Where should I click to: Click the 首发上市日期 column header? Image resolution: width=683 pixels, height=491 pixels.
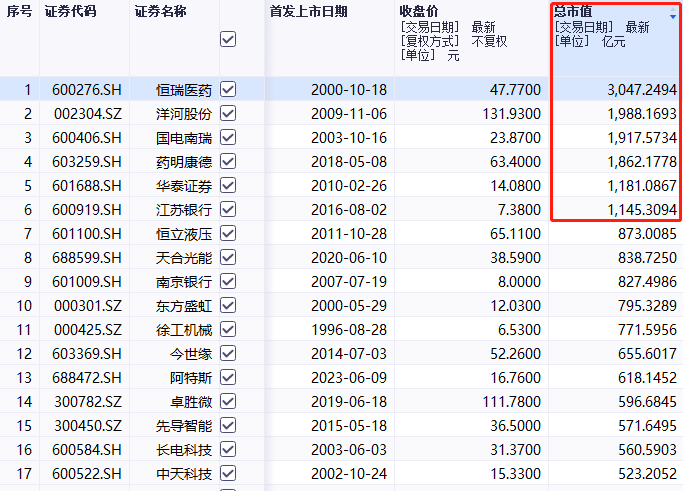tap(308, 11)
